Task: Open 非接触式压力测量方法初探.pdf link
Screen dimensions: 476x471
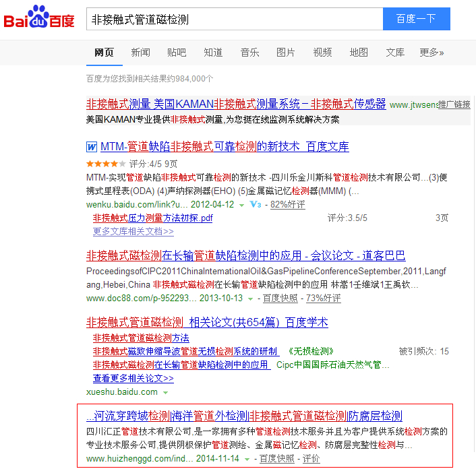Action: coord(152,218)
